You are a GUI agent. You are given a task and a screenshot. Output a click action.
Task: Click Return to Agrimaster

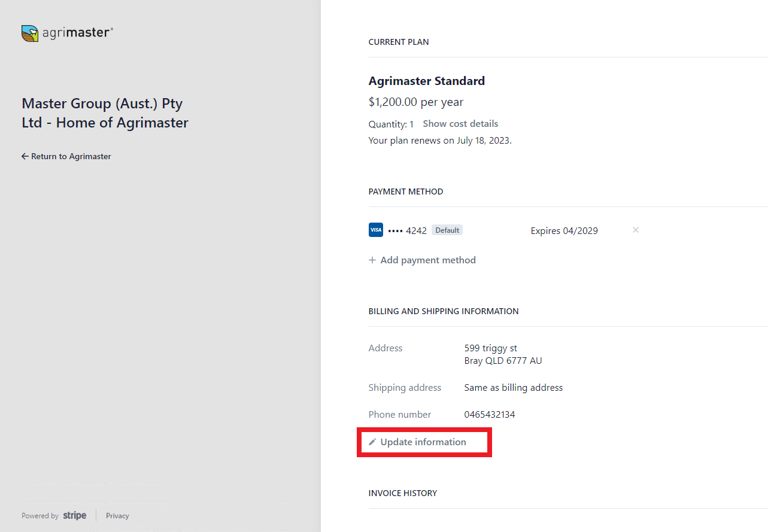click(71, 156)
